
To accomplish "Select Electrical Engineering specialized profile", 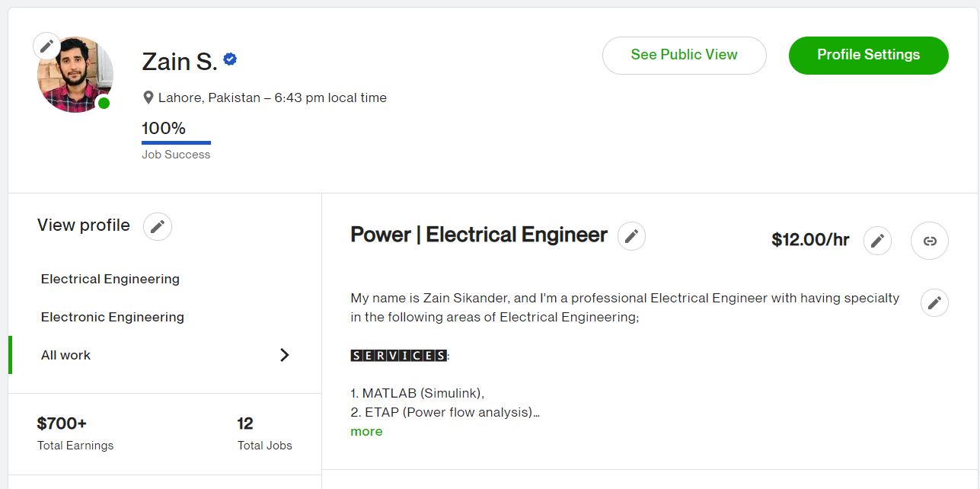I will 110,279.
